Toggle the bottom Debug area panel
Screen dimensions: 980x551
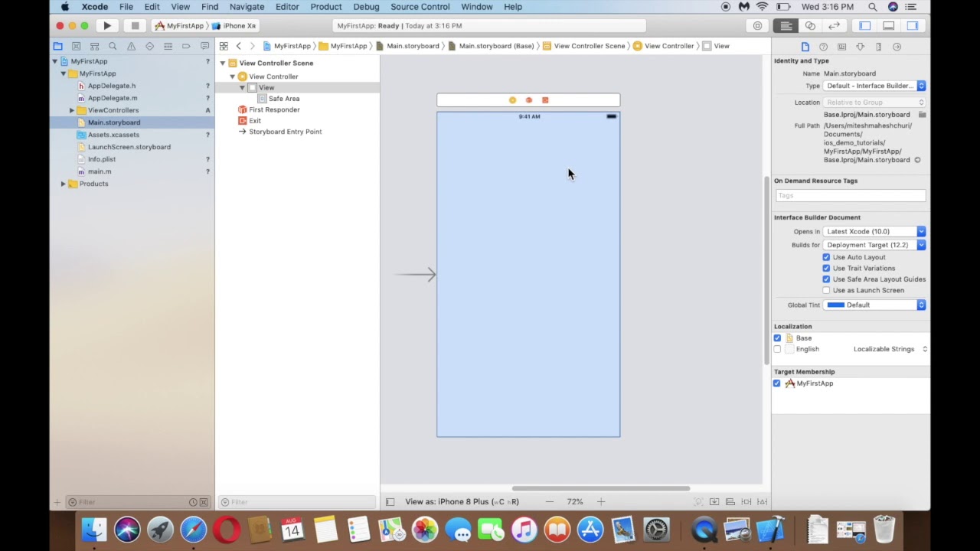coord(889,26)
